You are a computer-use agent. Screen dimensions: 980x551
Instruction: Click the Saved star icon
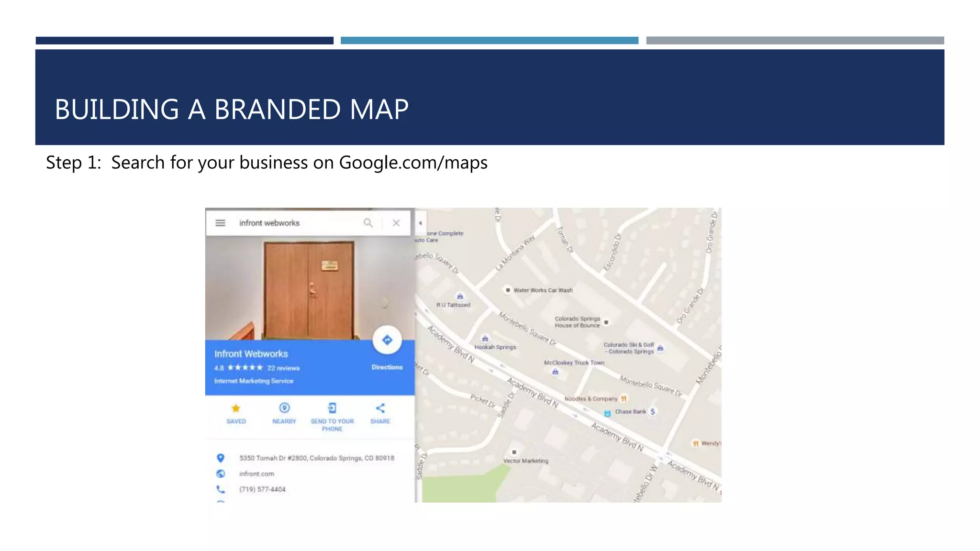236,408
